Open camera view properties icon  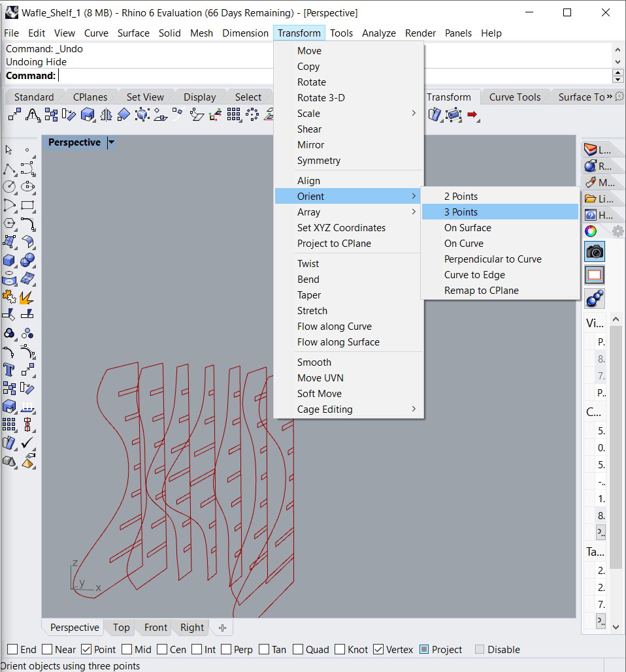tap(595, 251)
